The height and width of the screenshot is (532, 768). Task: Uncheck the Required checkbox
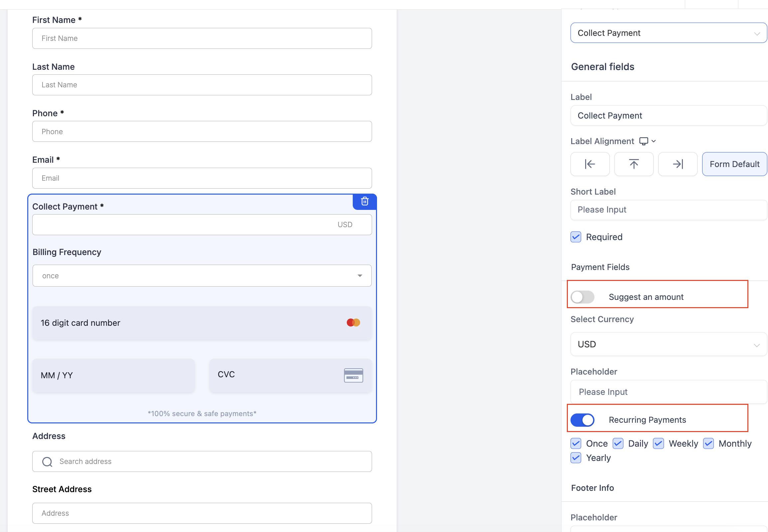pos(576,237)
